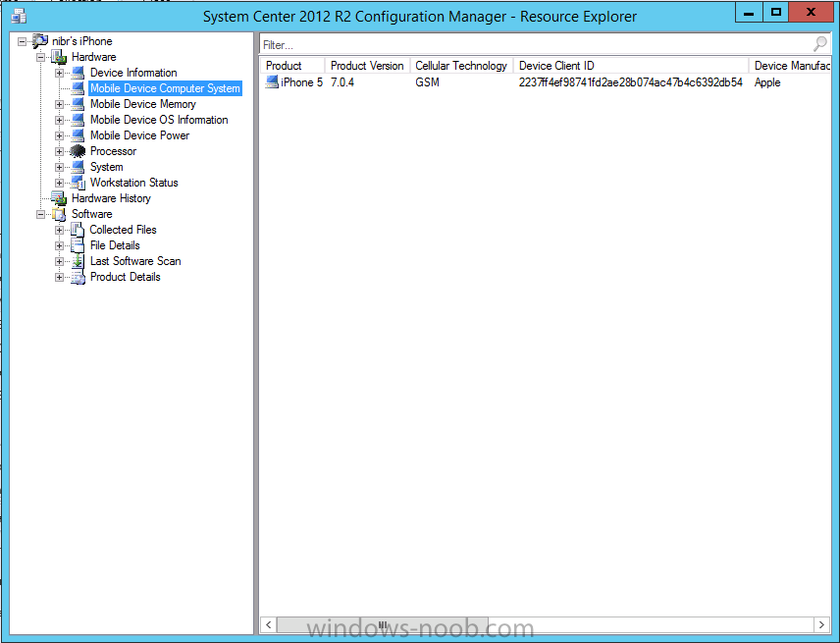Click the magnifier search icon in filter box

click(820, 44)
